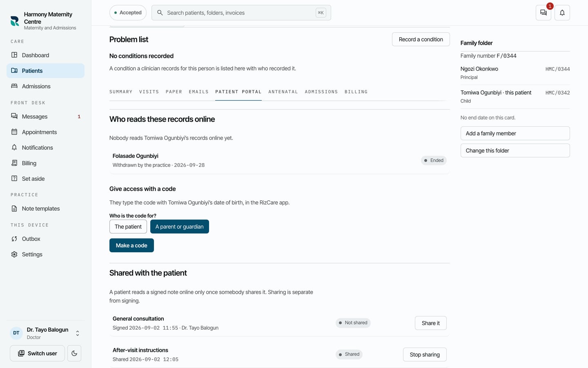Click the notification bell in top bar
This screenshot has height=368, width=588.
pyautogui.click(x=562, y=13)
